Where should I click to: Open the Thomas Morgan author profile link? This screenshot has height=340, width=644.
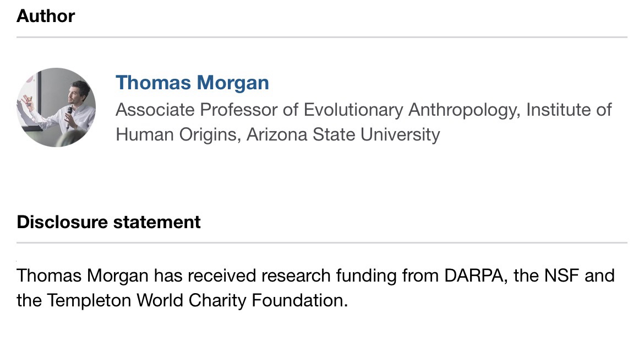tap(192, 83)
